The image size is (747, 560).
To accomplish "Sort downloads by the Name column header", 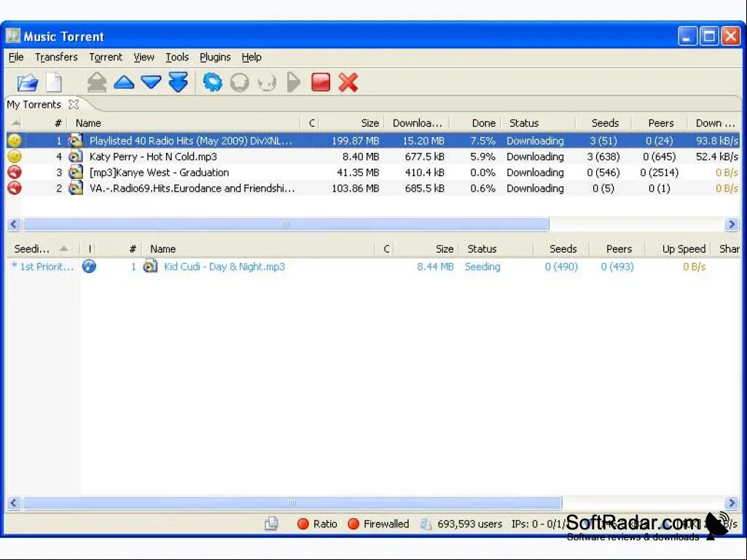I will 184,123.
